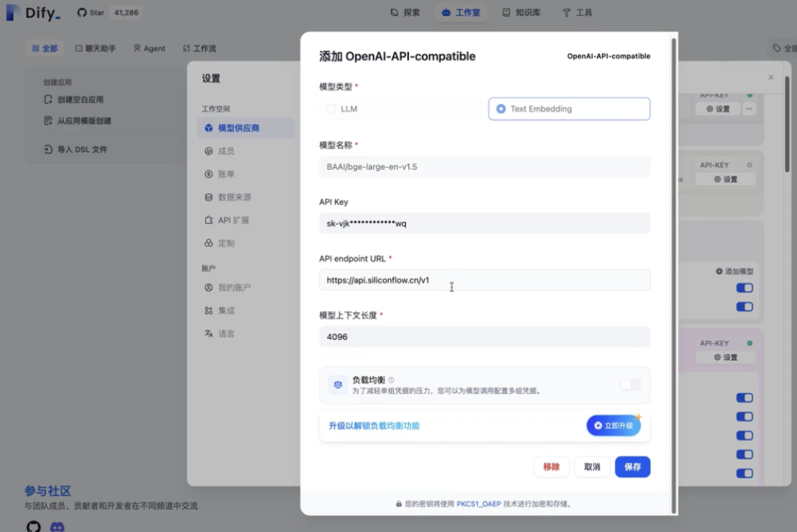Click the load balancing icon next to 负载均衡
The height and width of the screenshot is (532, 797).
pos(337,384)
